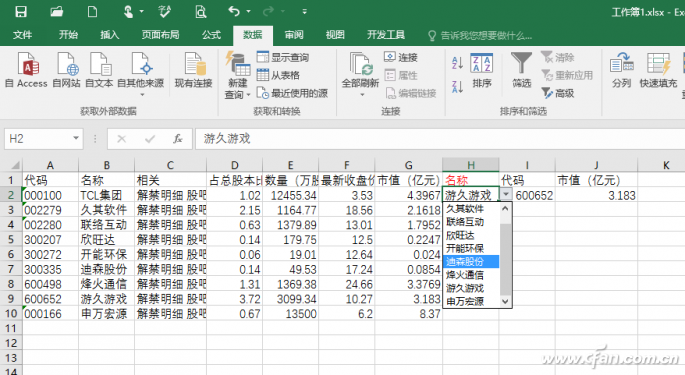Click 最近使用的源 recent sources
685x375 pixels.
[x=292, y=93]
